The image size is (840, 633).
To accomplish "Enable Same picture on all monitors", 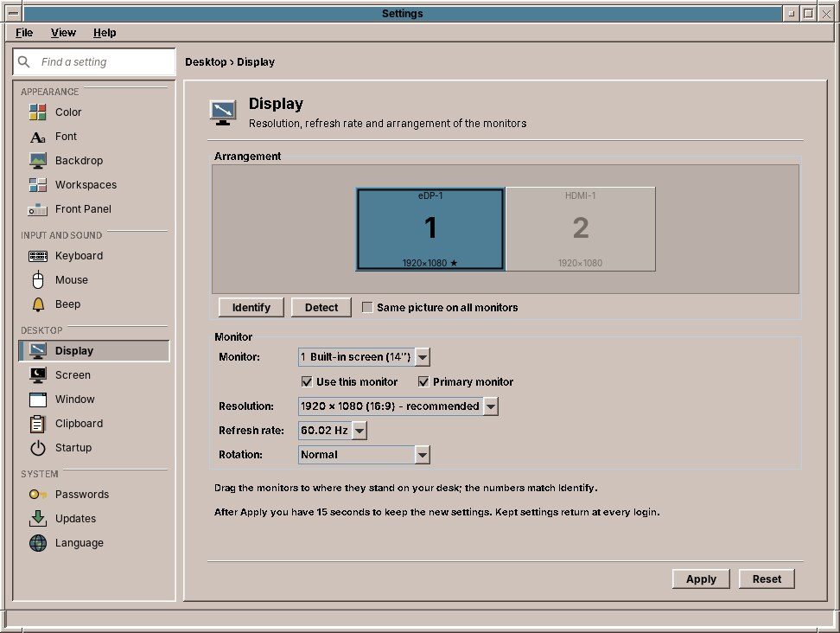I will tap(367, 307).
